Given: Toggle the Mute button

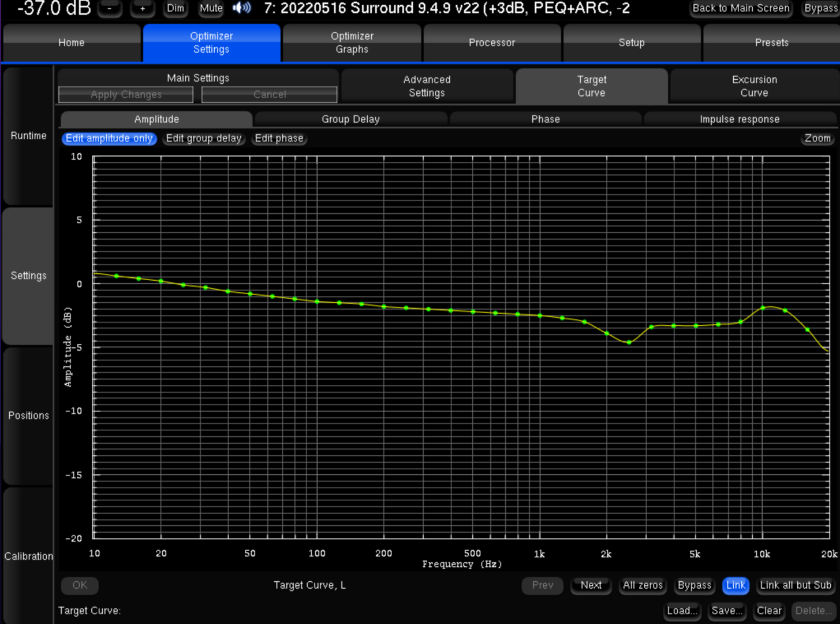Looking at the screenshot, I should [211, 8].
